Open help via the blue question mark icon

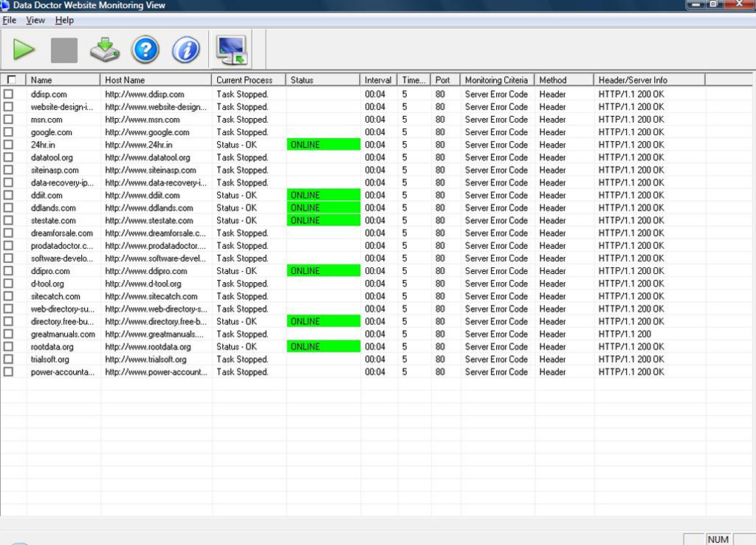click(x=145, y=49)
